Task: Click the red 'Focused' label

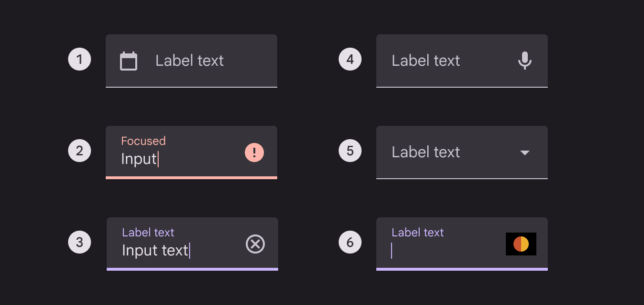Action: 143,141
